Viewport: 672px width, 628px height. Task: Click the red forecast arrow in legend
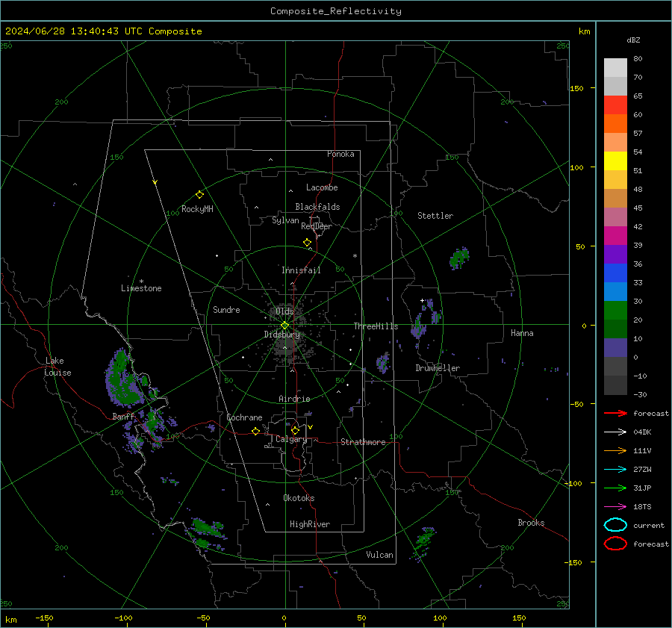point(615,413)
